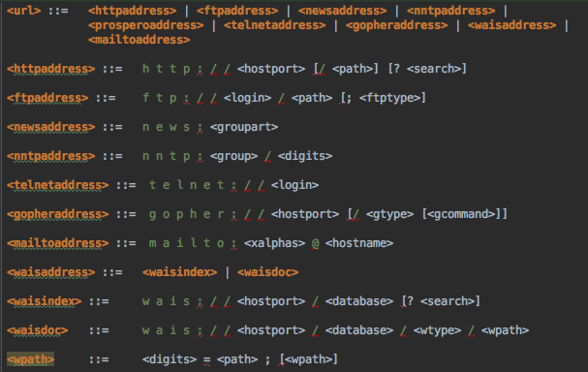The image size is (588, 372).
Task: Click <waisindex> reference in waisaddress rule
Action: [179, 272]
